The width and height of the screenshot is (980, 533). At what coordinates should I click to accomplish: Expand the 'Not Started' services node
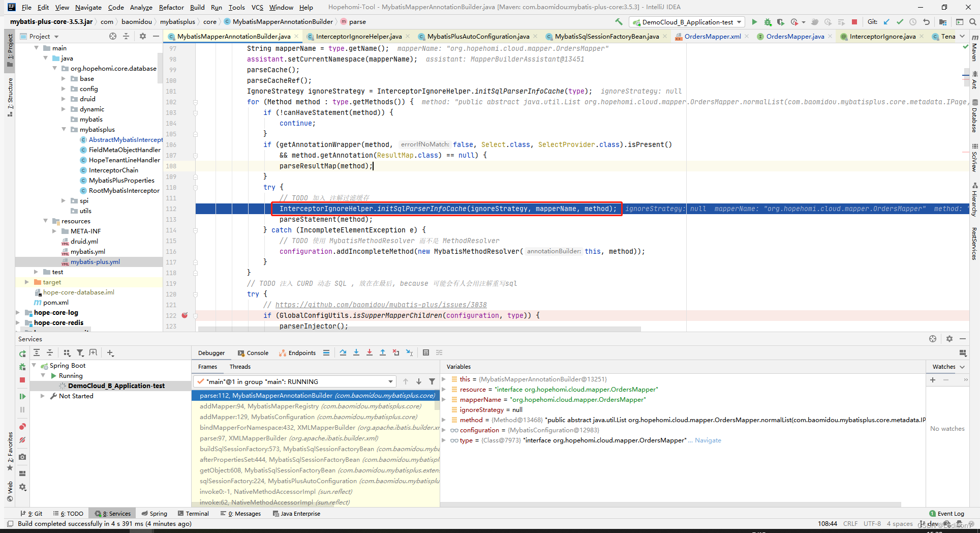pos(43,396)
